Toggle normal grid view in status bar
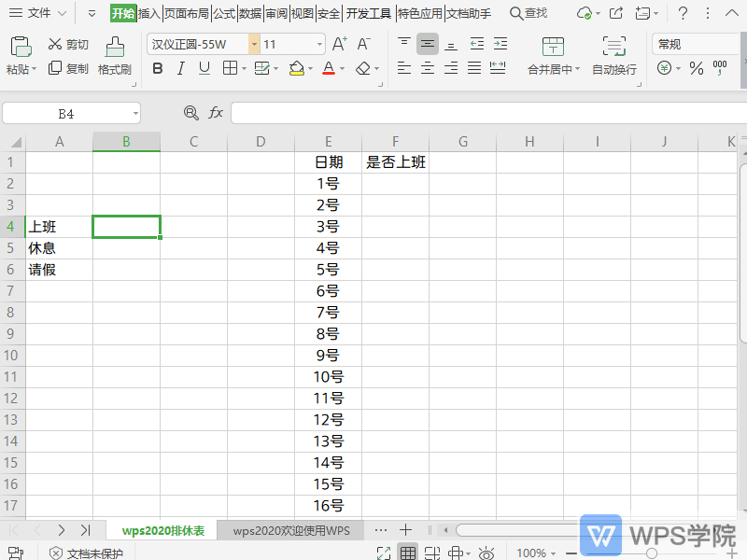Image resolution: width=747 pixels, height=560 pixels. 408,553
